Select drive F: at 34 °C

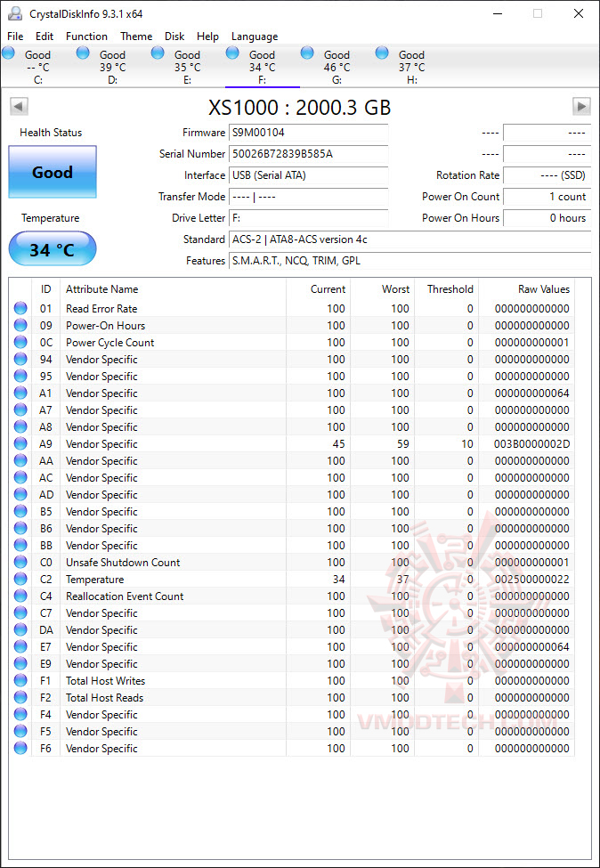pyautogui.click(x=262, y=67)
